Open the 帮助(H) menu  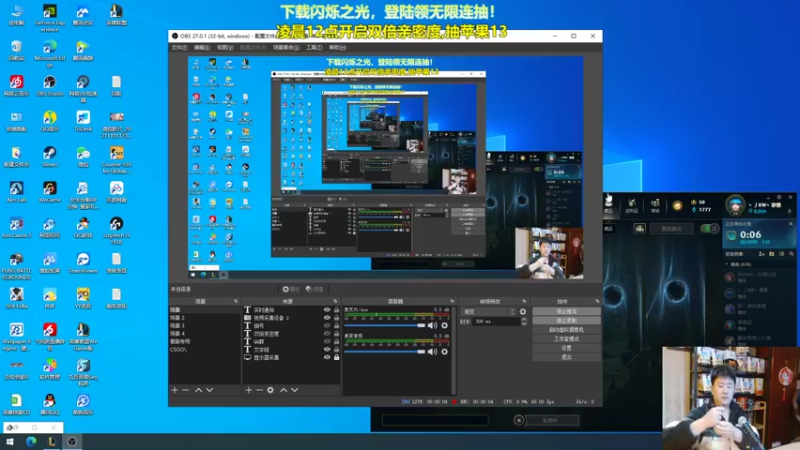click(x=337, y=47)
